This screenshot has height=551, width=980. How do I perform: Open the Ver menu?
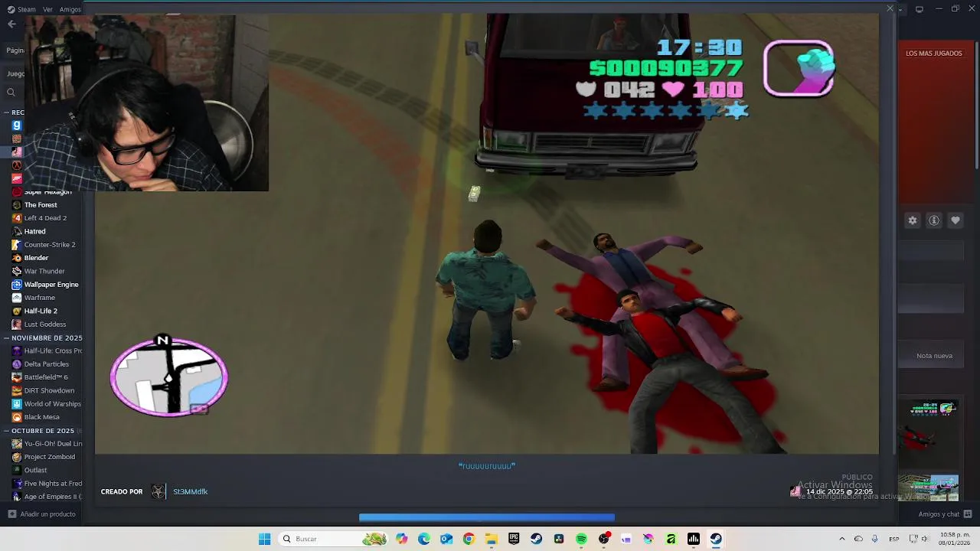pyautogui.click(x=47, y=9)
